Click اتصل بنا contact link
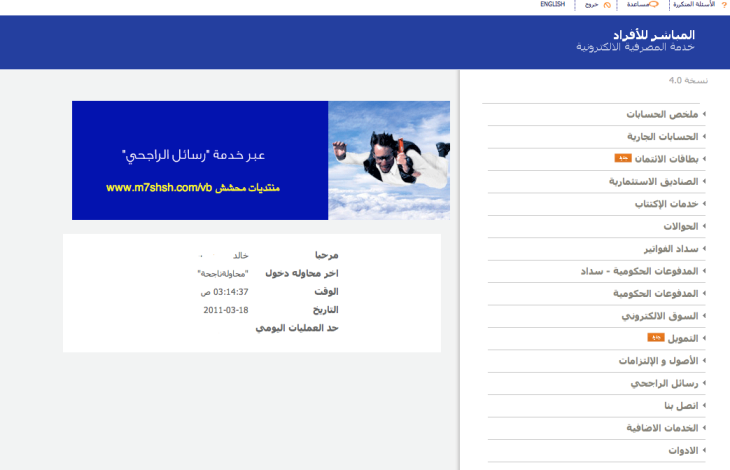This screenshot has height=470, width=730. click(681, 405)
